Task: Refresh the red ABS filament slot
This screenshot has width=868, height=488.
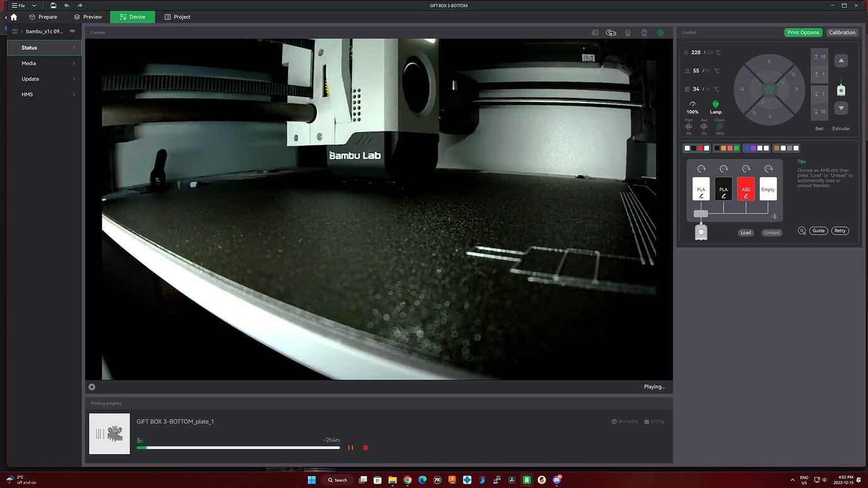Action: pyautogui.click(x=746, y=169)
